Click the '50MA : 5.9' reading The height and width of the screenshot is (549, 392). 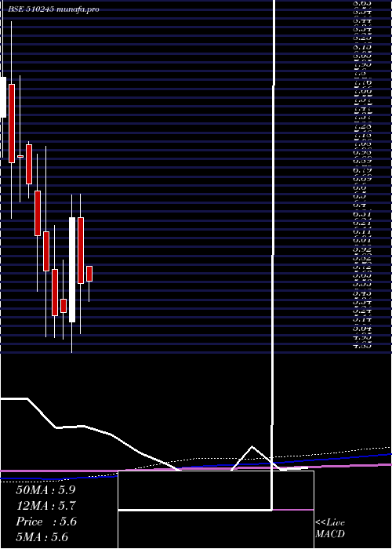pos(45,490)
